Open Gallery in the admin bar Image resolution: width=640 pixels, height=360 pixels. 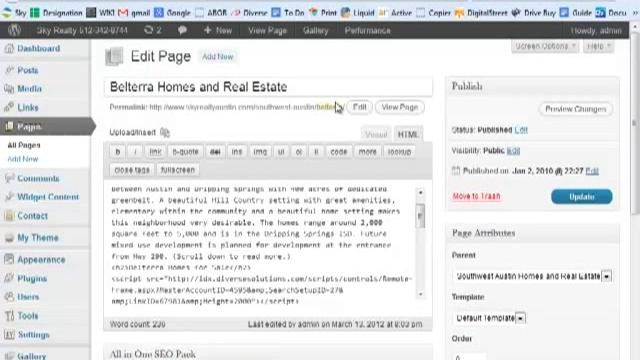(x=316, y=30)
